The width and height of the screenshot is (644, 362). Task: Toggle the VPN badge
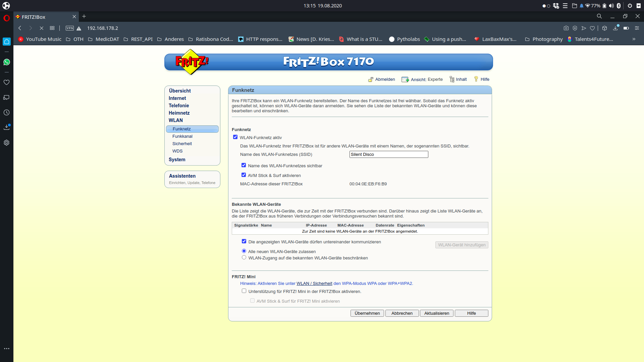pos(70,28)
